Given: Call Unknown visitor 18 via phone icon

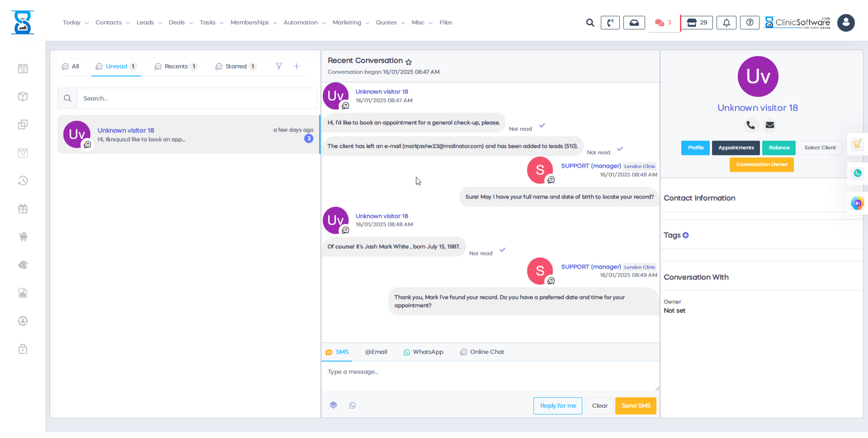Looking at the screenshot, I should click(750, 125).
